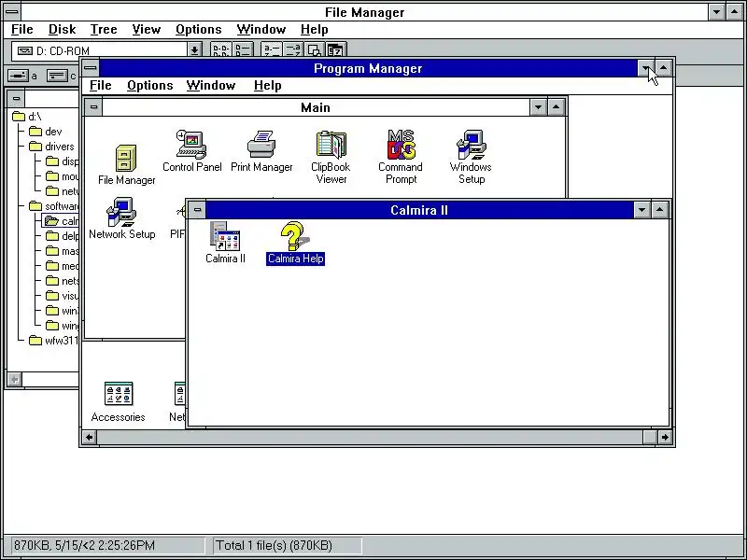
Task: Select the drivers folder in the tree
Action: pos(51,147)
